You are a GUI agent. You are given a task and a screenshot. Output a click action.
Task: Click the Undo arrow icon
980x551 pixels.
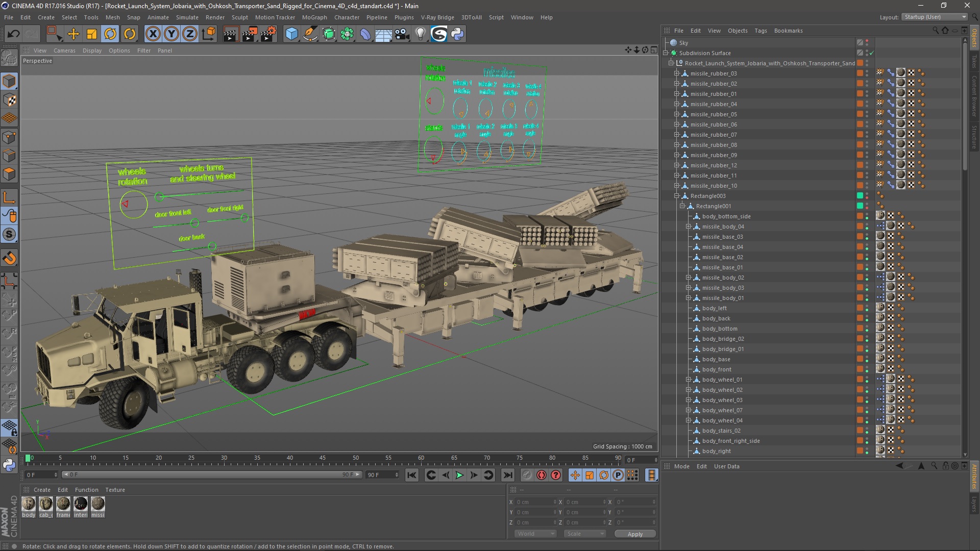[x=14, y=34]
